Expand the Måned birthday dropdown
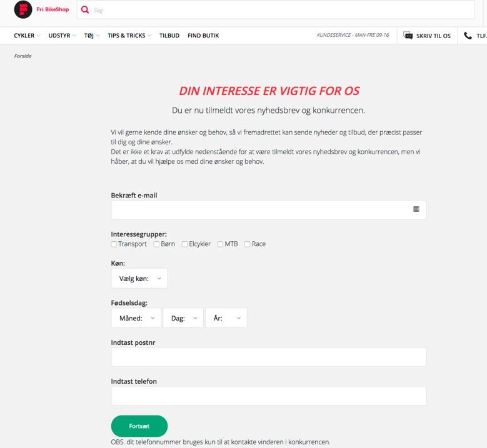Image resolution: width=487 pixels, height=448 pixels. [136, 318]
